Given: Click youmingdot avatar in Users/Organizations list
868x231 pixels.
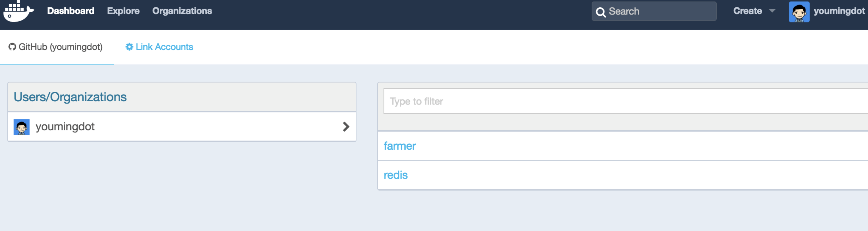Looking at the screenshot, I should coord(22,127).
